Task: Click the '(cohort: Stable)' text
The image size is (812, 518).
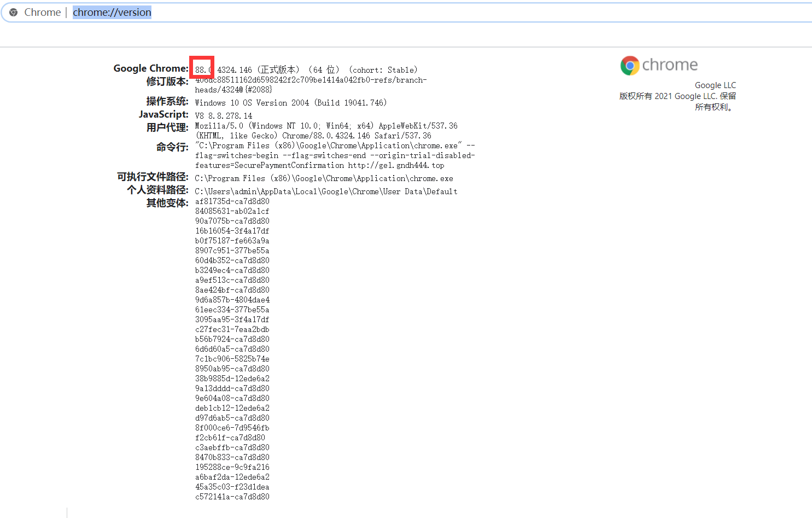Action: point(383,70)
